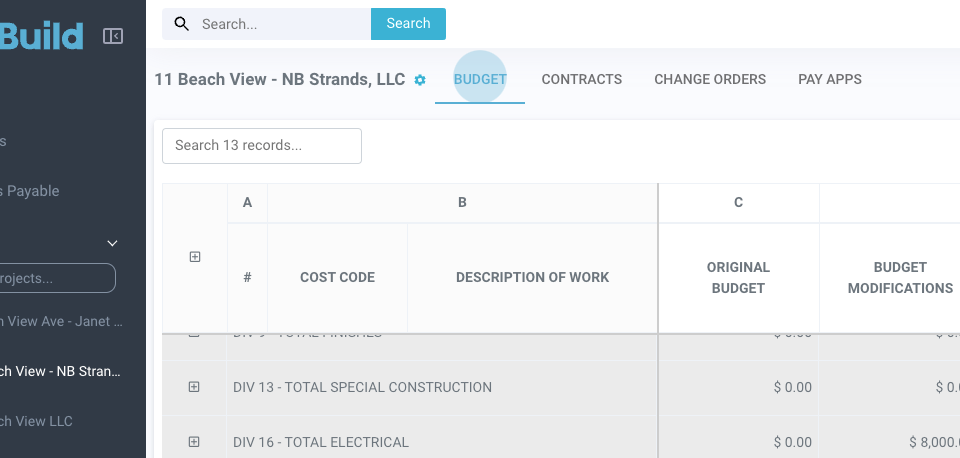Screen dimensions: 960x458
Task: Expand all rows via header plus icon
Action: (195, 257)
